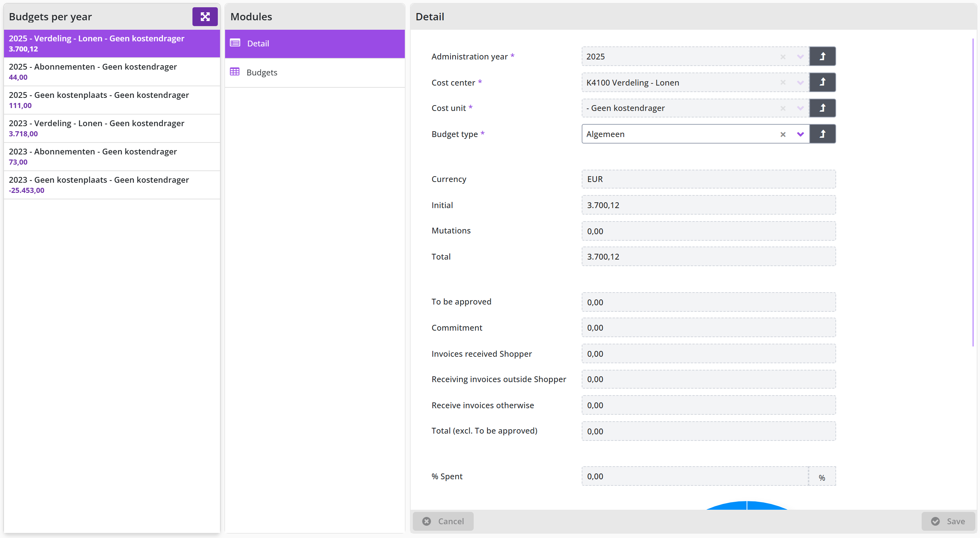Click the To be approved field
Viewport: 980px width, 538px height.
tap(709, 302)
